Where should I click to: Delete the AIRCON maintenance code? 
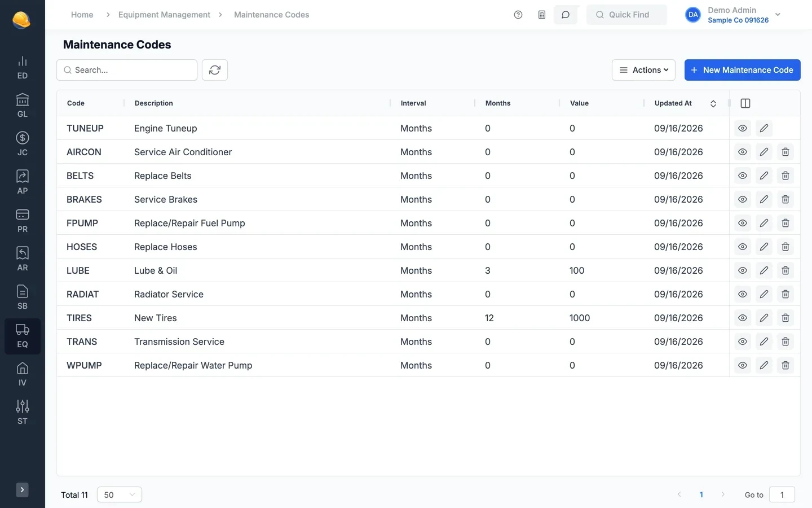coord(785,152)
